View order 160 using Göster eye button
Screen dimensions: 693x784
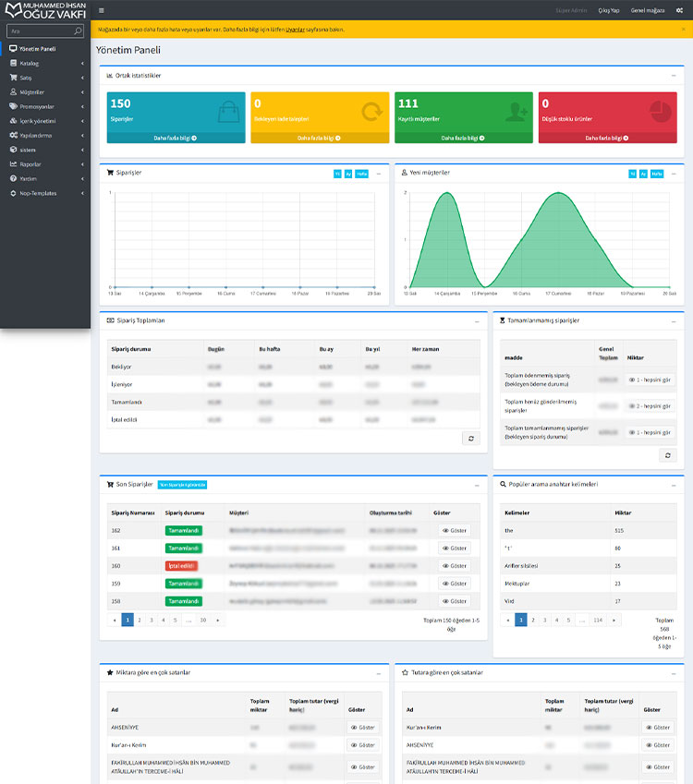click(455, 566)
